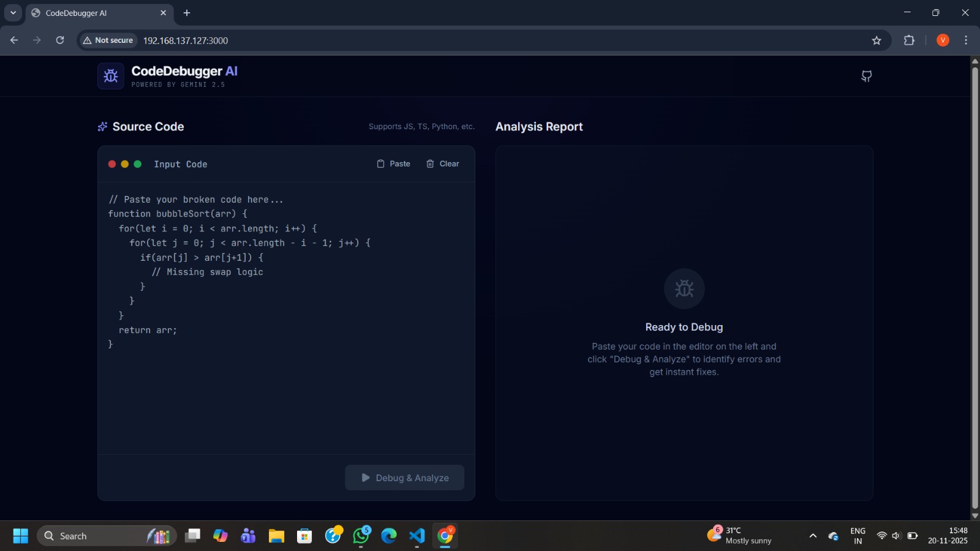The width and height of the screenshot is (980, 551).
Task: Open WhatsApp from the taskbar
Action: (361, 536)
